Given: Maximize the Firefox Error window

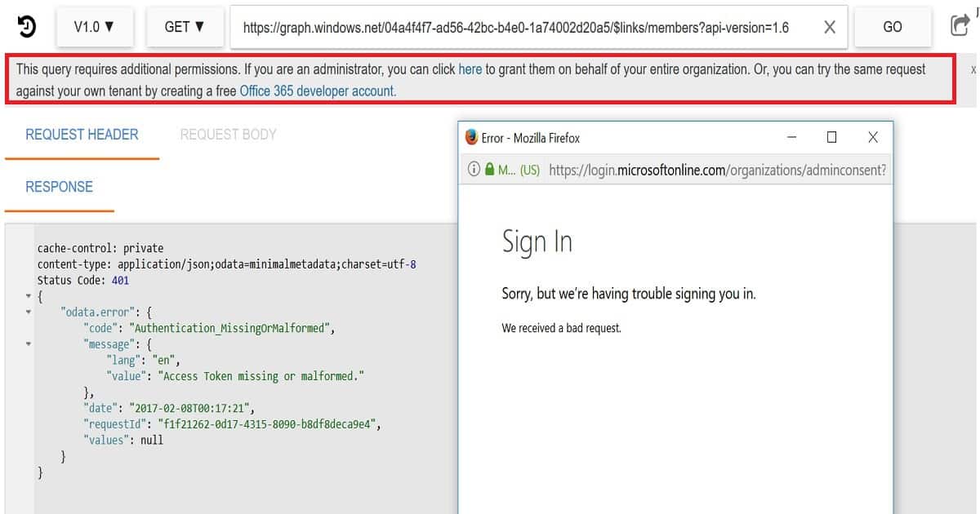Looking at the screenshot, I should point(831,138).
